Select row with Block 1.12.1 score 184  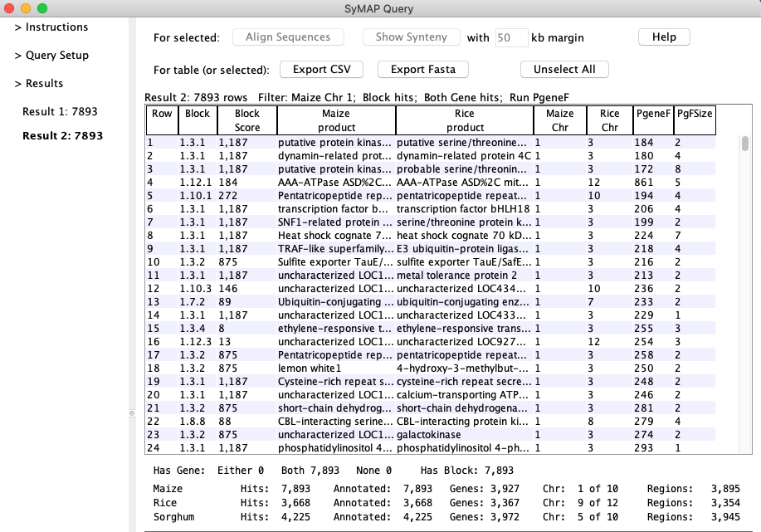431,183
